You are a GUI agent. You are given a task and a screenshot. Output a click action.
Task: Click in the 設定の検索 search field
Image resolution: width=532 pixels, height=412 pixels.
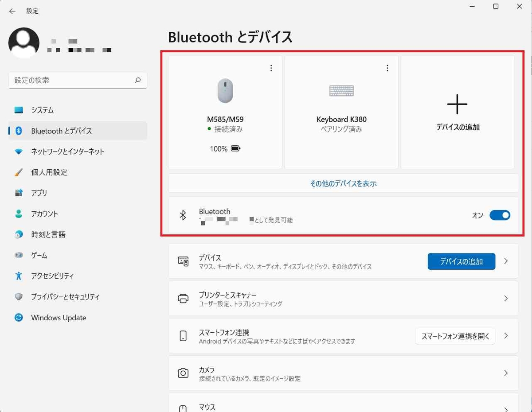[x=78, y=80]
